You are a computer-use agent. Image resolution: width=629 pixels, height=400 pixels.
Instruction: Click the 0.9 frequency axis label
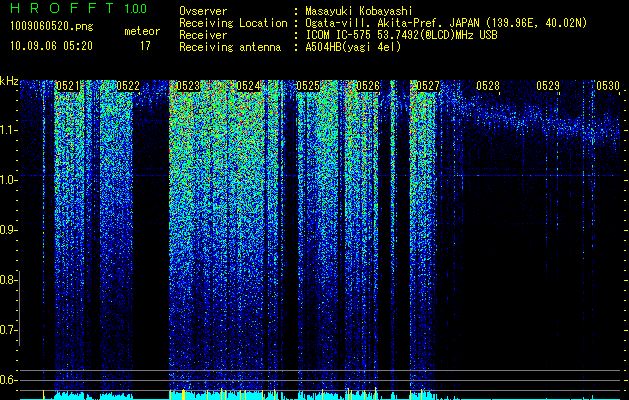8,230
